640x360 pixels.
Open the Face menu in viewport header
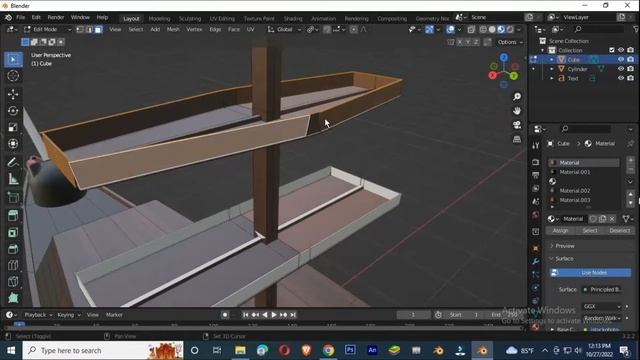point(234,29)
